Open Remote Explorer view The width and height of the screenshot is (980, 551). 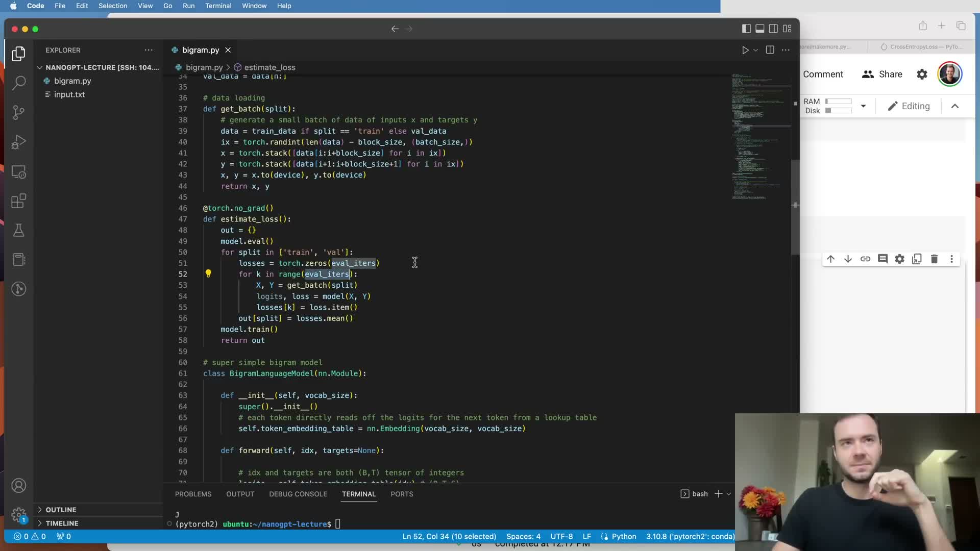19,172
